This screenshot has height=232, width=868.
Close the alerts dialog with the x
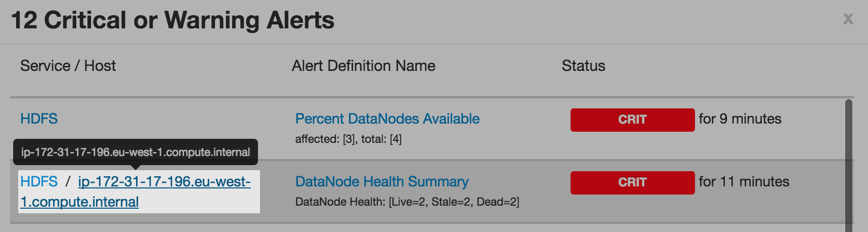pyautogui.click(x=848, y=19)
